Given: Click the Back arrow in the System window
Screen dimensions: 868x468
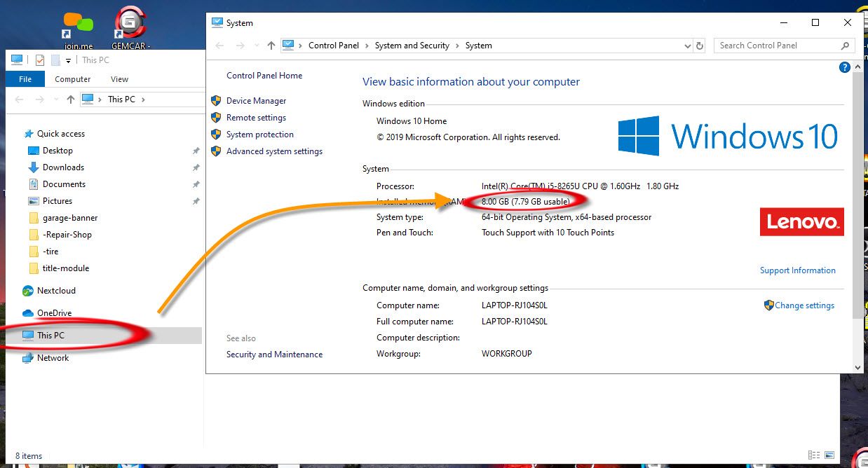Looking at the screenshot, I should (220, 46).
